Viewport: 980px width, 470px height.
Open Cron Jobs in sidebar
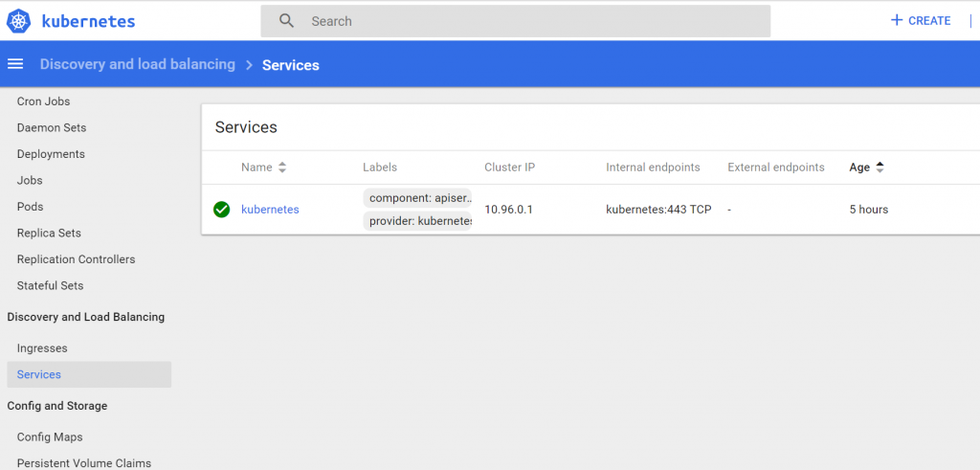point(43,101)
